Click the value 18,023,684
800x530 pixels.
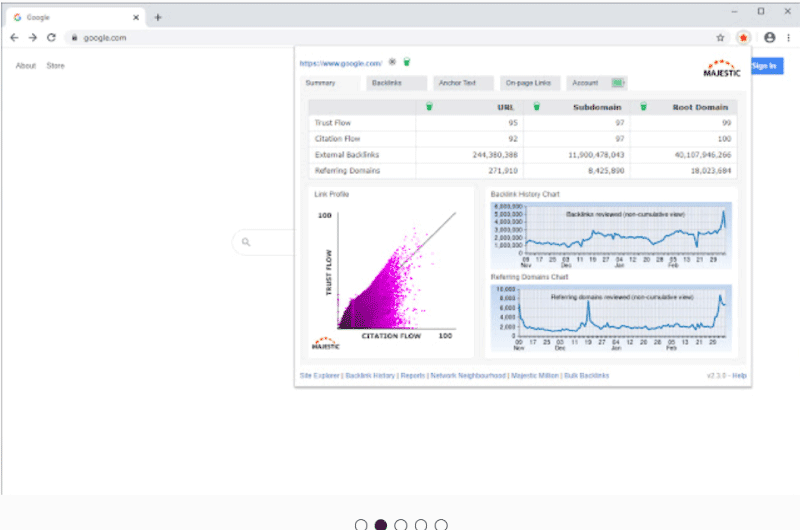tap(711, 170)
